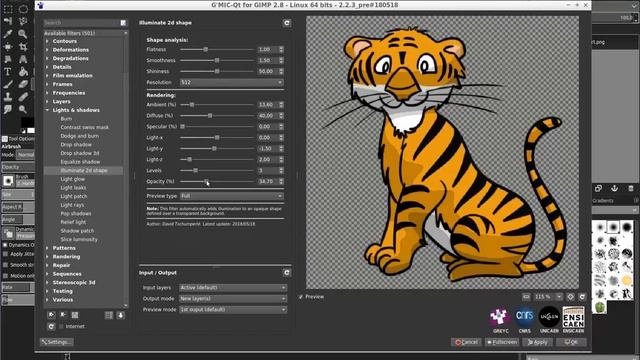Click the expand/collapse all filters icon
Screen dimensions: 640x360
(x=109, y=315)
